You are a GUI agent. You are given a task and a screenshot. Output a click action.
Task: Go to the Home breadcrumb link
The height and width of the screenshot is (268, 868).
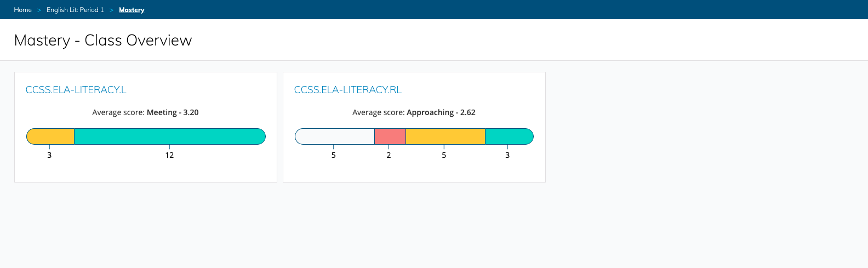[x=22, y=10]
